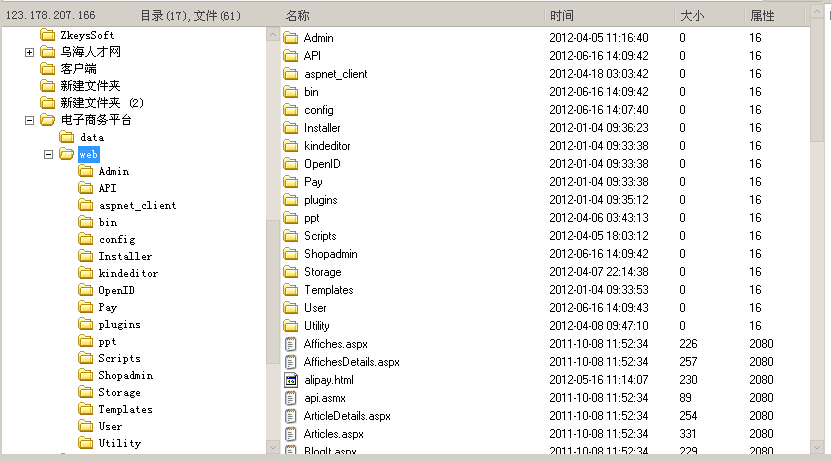This screenshot has width=831, height=461.
Task: Click the AffichesDetails.aspx file icon
Action: click(x=290, y=362)
